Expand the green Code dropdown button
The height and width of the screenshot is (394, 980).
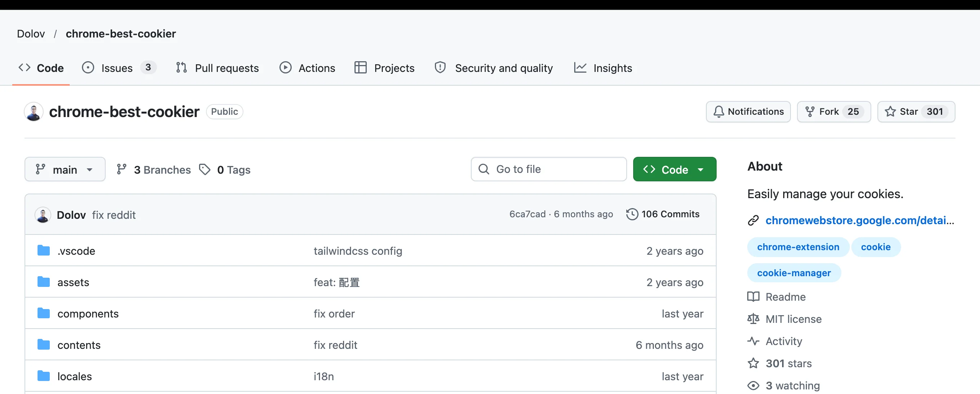675,169
